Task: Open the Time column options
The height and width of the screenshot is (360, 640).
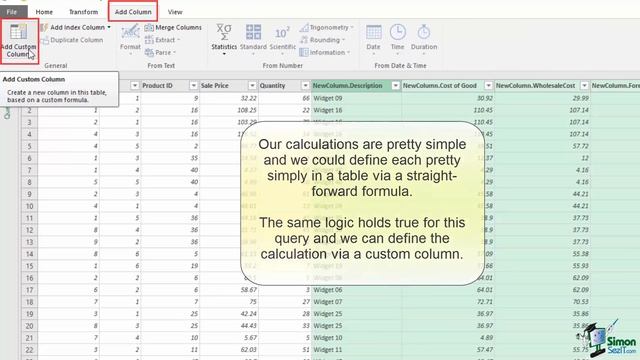Action: coord(397,39)
